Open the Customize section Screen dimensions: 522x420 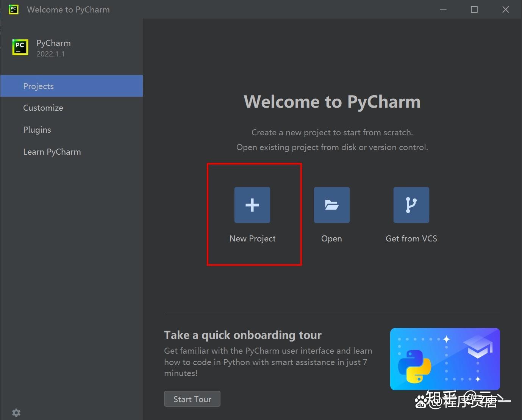point(43,108)
